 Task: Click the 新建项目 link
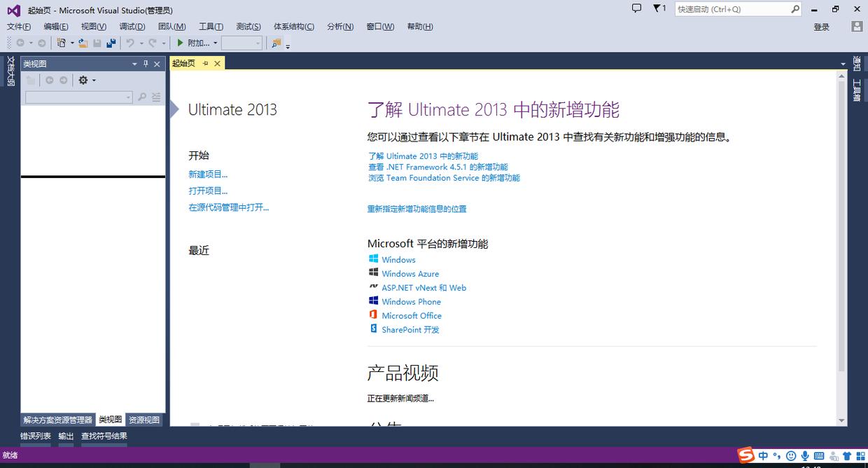[209, 174]
